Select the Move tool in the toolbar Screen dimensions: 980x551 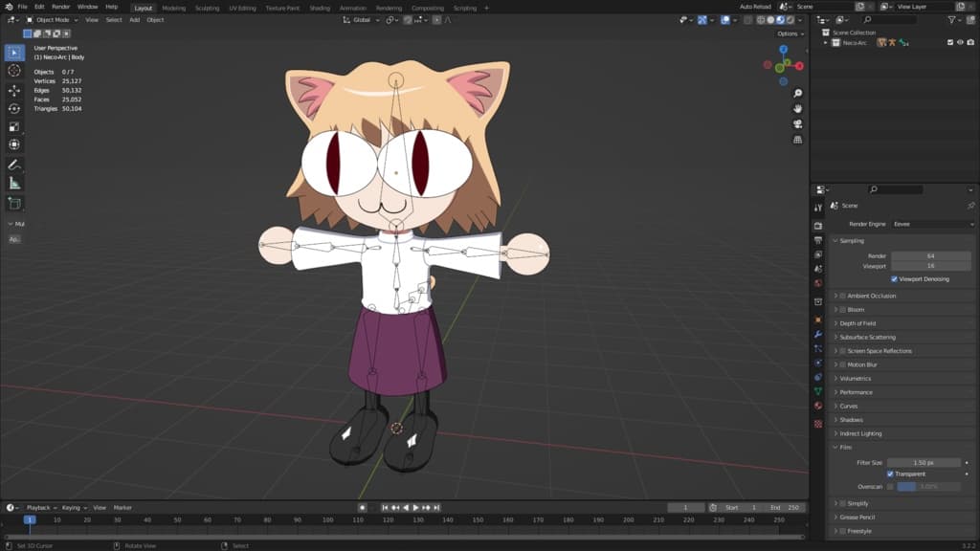tap(14, 90)
